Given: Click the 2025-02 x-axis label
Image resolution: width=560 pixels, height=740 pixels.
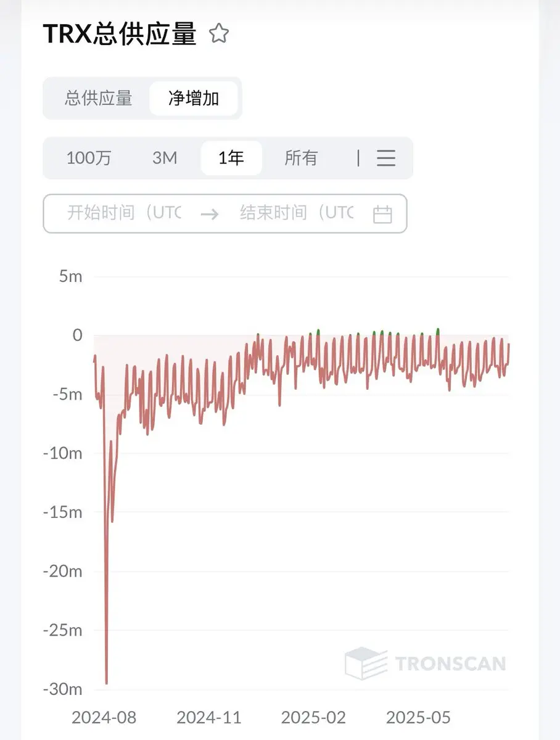Looking at the screenshot, I should [x=313, y=718].
